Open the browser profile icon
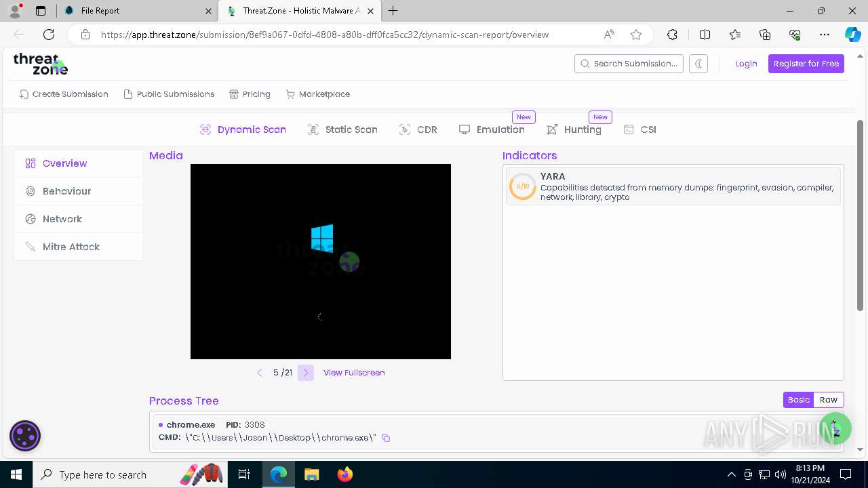 click(16, 11)
